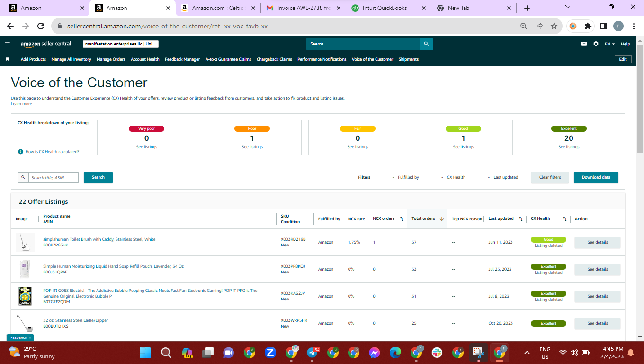Screen dimensions: 644x364
Task: Toggle the Chrome side panel
Action: tap(603, 26)
